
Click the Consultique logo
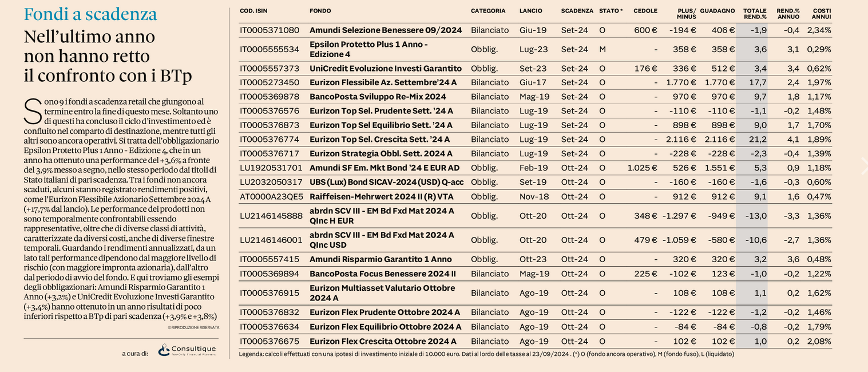(x=187, y=350)
